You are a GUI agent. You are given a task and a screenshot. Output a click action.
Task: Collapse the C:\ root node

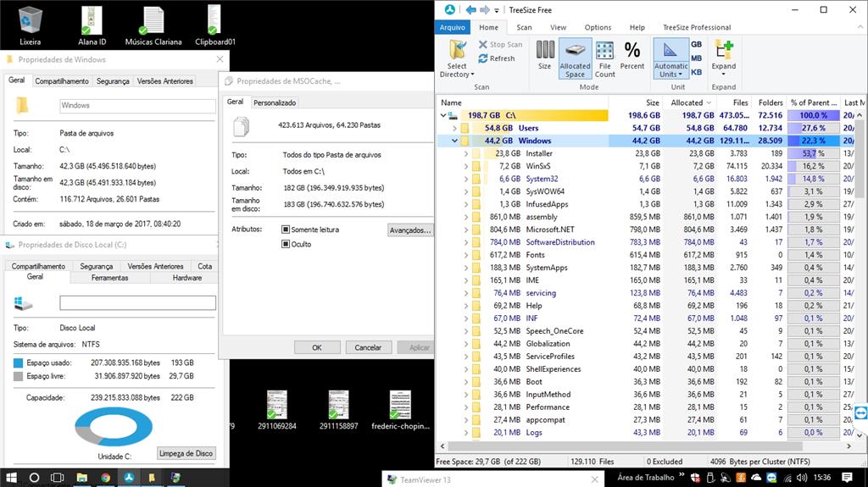coord(442,115)
